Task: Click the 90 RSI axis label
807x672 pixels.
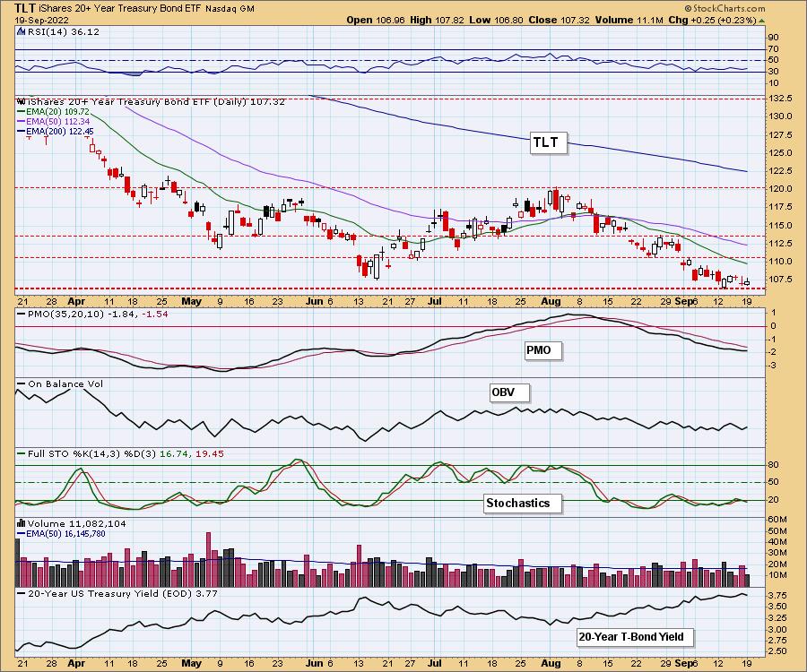Action: coord(774,38)
